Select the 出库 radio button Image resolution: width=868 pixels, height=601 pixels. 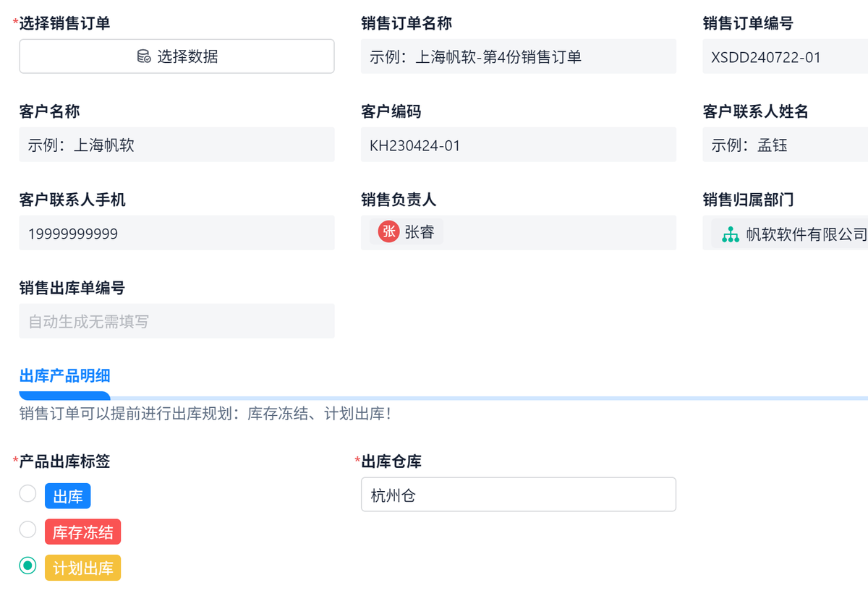pos(27,494)
